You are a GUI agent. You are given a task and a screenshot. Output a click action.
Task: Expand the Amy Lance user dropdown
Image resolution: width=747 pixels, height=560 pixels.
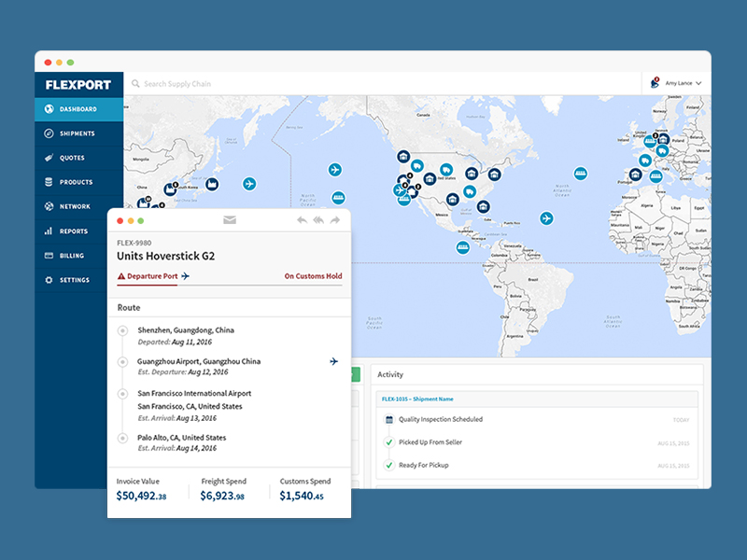tap(684, 83)
